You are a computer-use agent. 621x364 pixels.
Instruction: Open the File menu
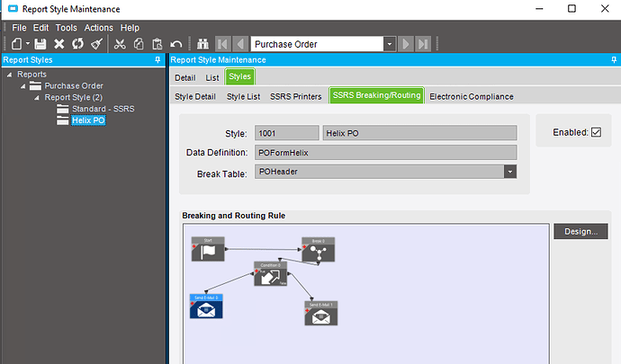coord(19,28)
